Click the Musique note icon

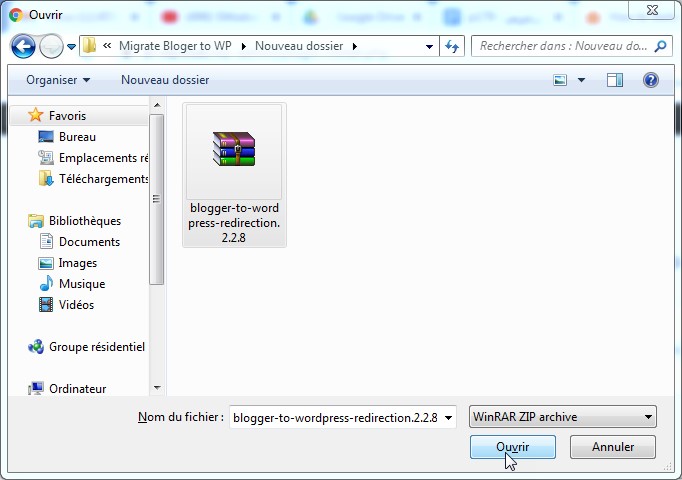[x=46, y=283]
